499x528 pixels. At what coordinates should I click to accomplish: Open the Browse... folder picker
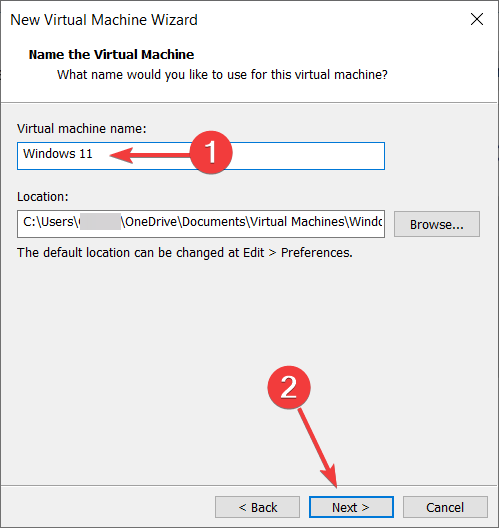click(x=437, y=224)
